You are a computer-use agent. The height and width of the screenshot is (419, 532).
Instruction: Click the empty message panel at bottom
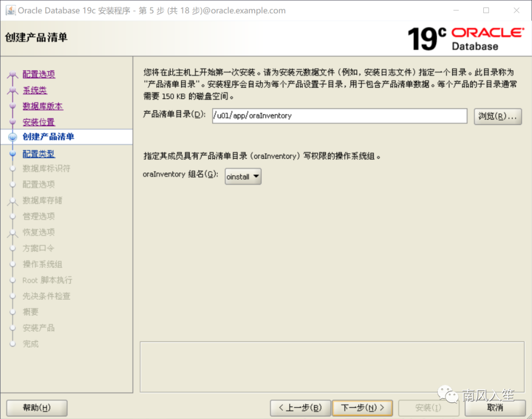[332, 367]
